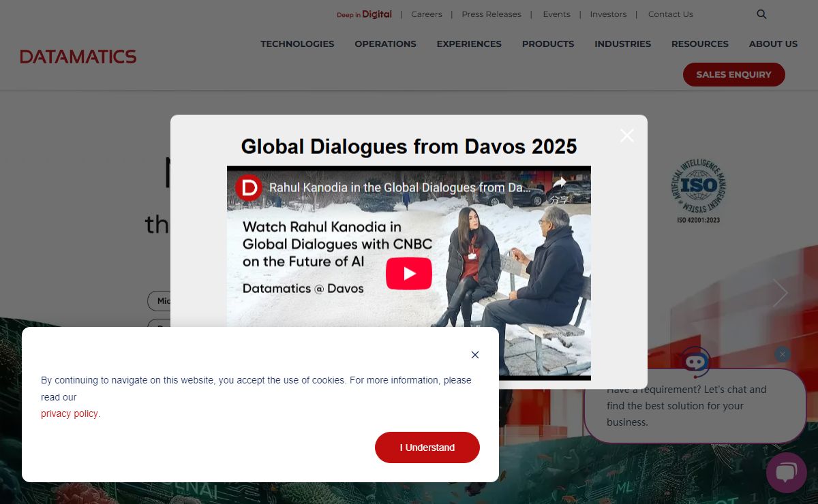Go to Careers page
Screen dimensions: 818x504
tap(427, 14)
